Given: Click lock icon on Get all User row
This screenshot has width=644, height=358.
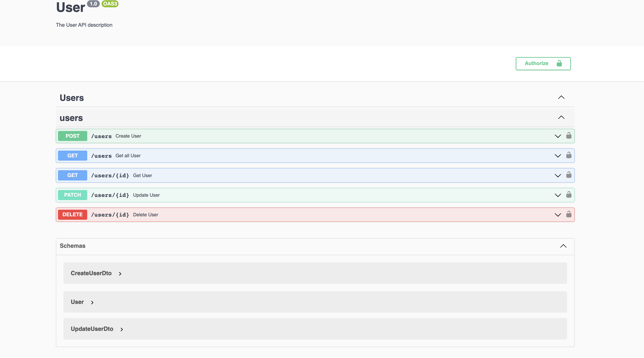Looking at the screenshot, I should [x=569, y=155].
